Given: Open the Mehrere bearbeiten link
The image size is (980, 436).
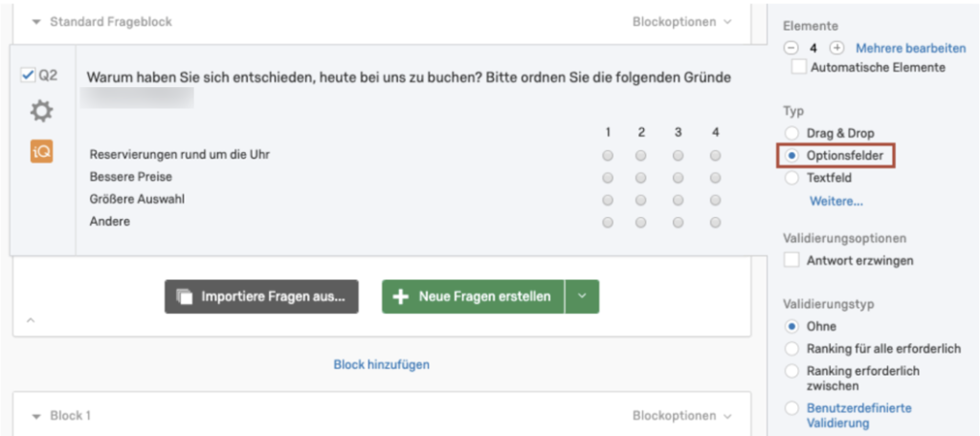Looking at the screenshot, I should click(x=911, y=48).
